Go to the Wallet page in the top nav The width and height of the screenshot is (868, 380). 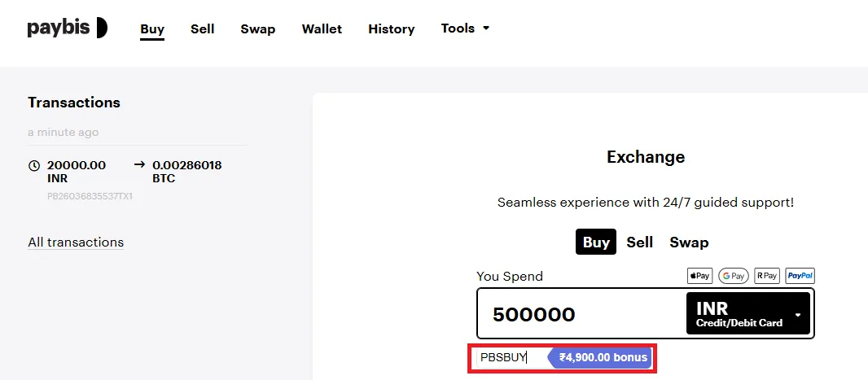pyautogui.click(x=322, y=29)
